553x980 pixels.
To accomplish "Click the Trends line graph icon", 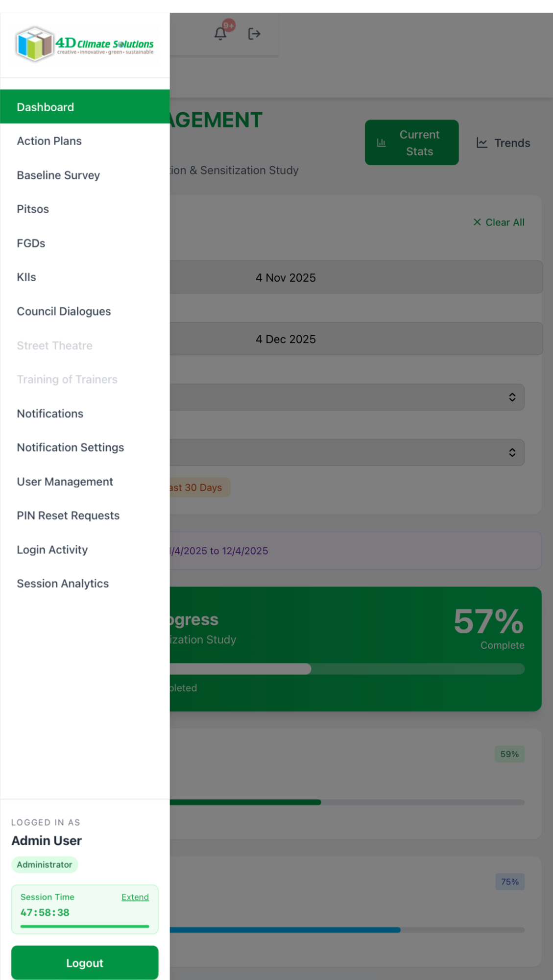I will pos(482,143).
